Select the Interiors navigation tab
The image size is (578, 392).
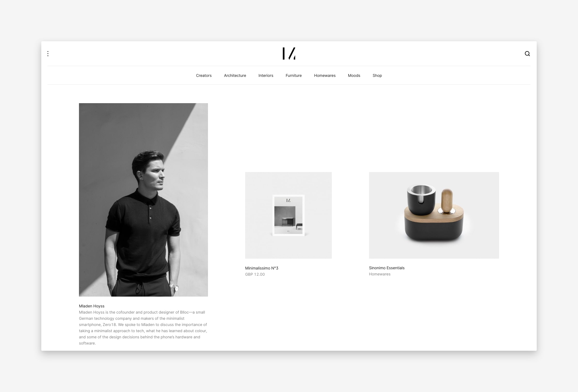pos(266,75)
